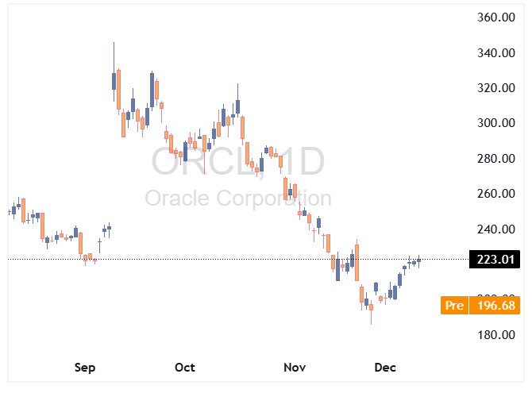Click the 340.00 price axis label
Viewport: 532px width, 397px height.
tap(499, 53)
